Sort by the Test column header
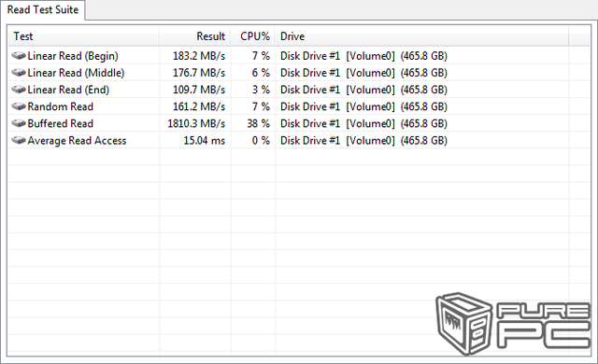This screenshot has width=598, height=364. click(83, 36)
